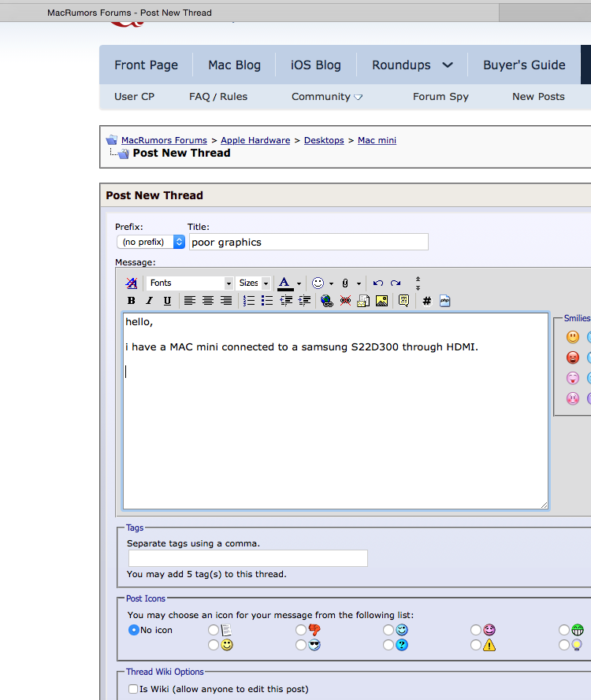Insert an email link icon
The height and width of the screenshot is (700, 591).
[x=363, y=302]
